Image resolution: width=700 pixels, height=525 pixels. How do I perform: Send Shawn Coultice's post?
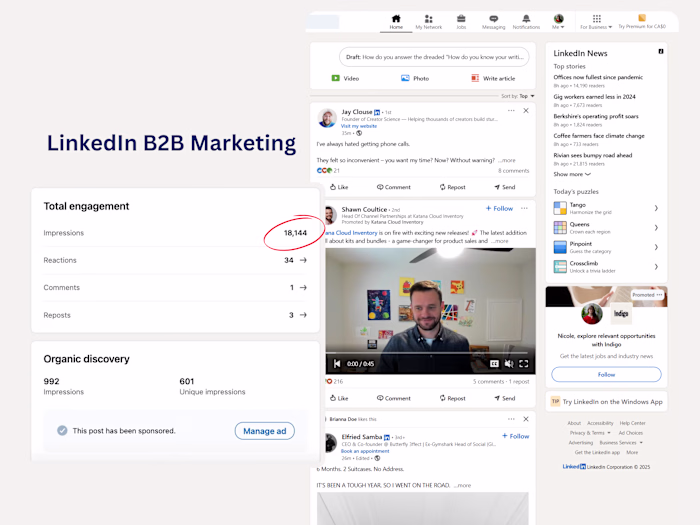click(x=504, y=398)
